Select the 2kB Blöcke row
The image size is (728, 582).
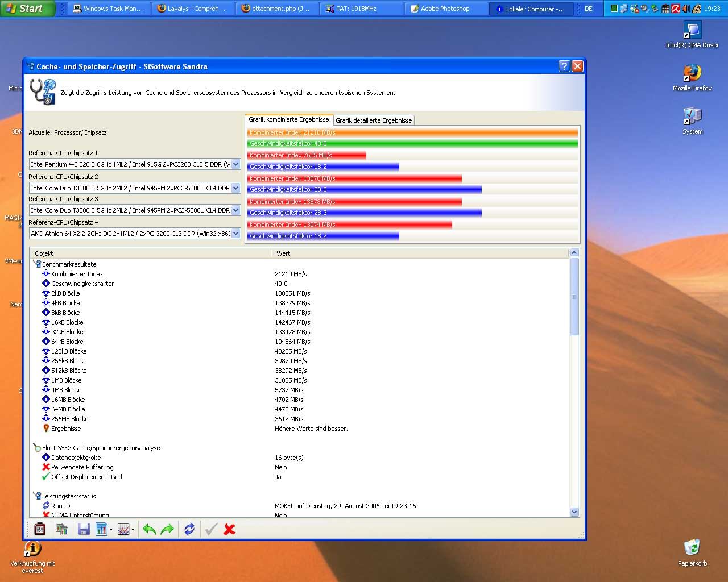(299, 293)
